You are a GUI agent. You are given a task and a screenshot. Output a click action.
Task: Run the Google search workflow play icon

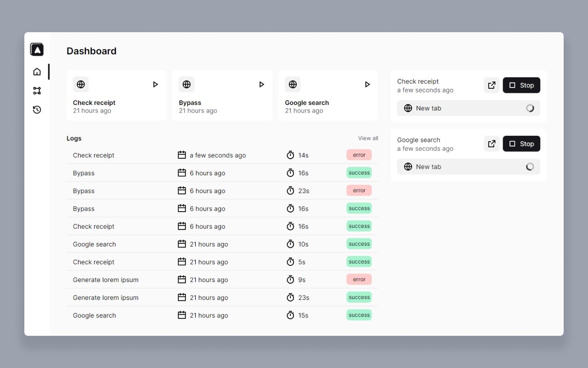pos(367,85)
